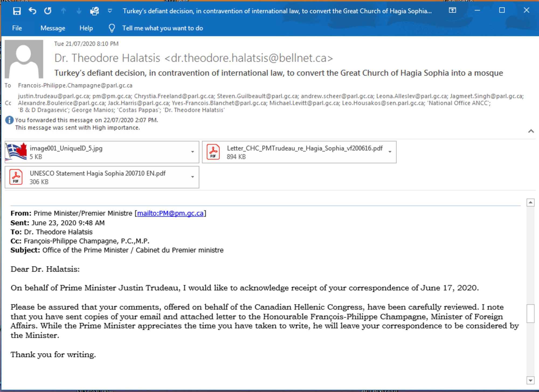Click 'National Office ANCC' recipient
This screenshot has width=539, height=392.
(459, 103)
